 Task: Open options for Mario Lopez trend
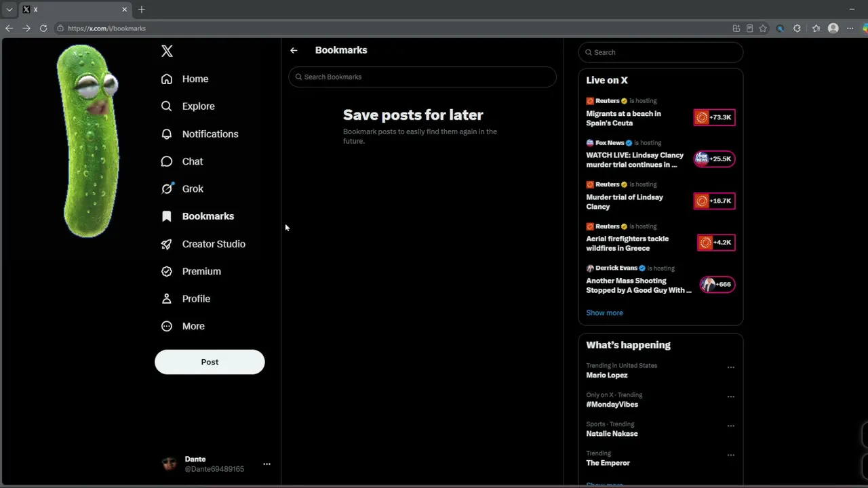click(x=730, y=367)
